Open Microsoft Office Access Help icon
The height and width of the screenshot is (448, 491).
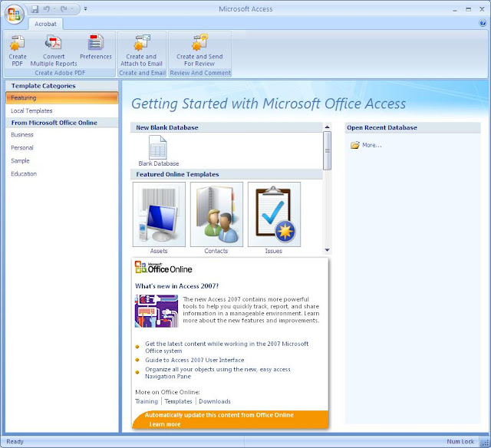(483, 23)
